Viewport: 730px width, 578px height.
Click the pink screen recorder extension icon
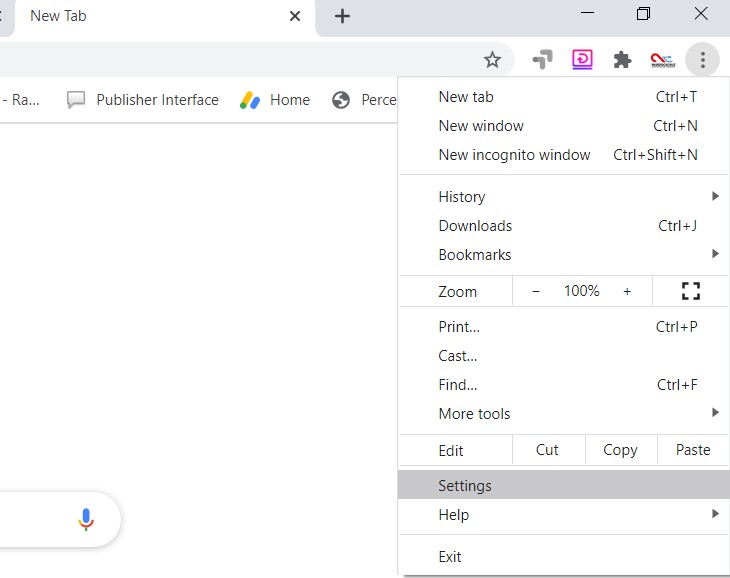point(582,60)
